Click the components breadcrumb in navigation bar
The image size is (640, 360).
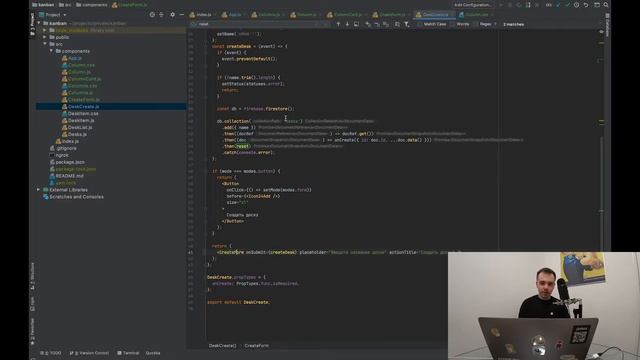coord(91,5)
